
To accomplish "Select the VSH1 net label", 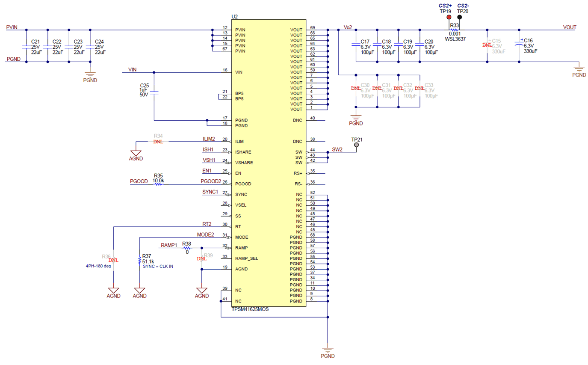I will point(209,160).
